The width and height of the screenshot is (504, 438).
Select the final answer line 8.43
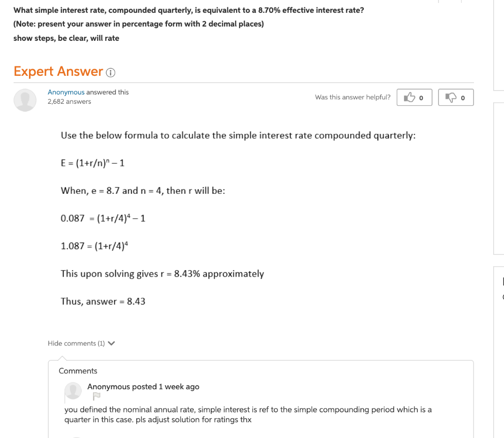pyautogui.click(x=103, y=301)
